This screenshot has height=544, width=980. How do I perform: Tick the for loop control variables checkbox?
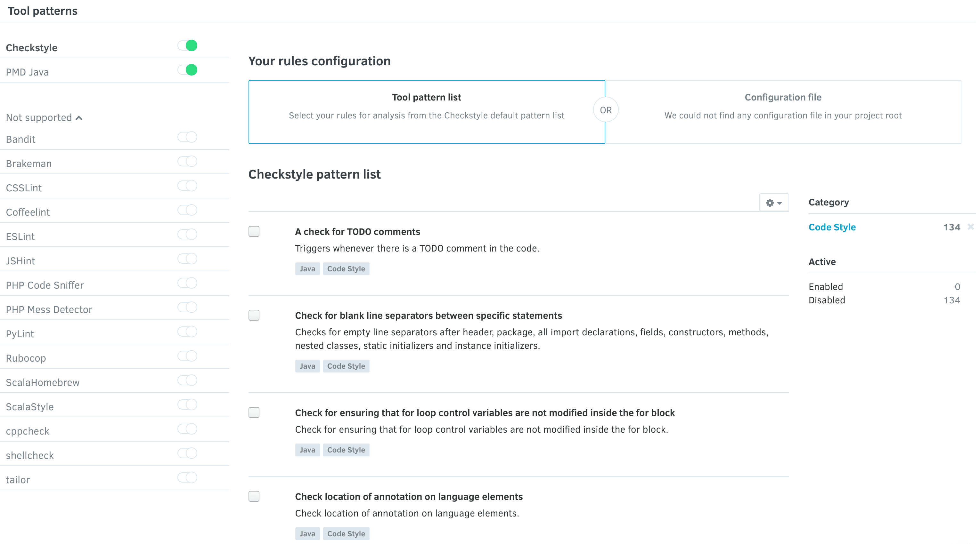point(254,412)
